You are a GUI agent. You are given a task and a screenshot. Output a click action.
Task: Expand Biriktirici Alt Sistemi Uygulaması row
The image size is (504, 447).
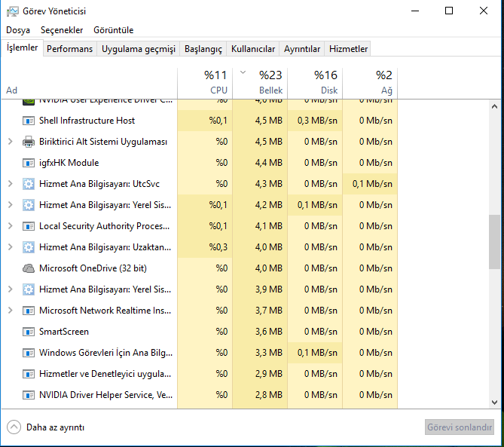11,142
